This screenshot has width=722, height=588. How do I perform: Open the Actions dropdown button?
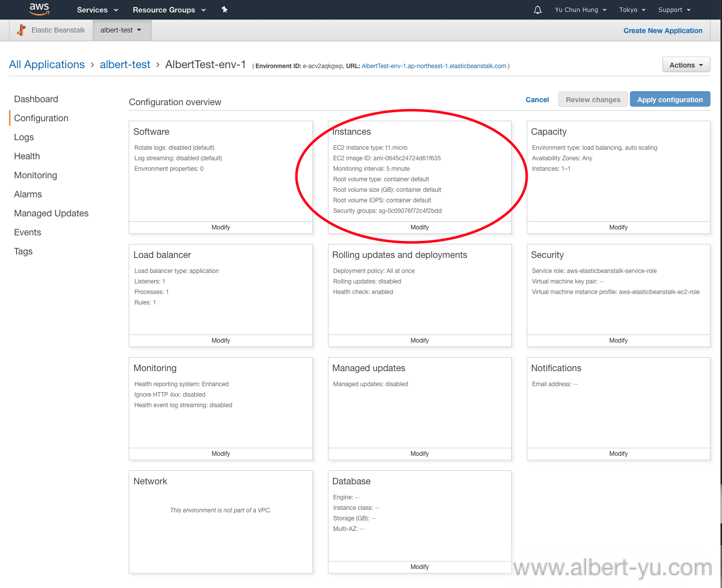point(686,65)
